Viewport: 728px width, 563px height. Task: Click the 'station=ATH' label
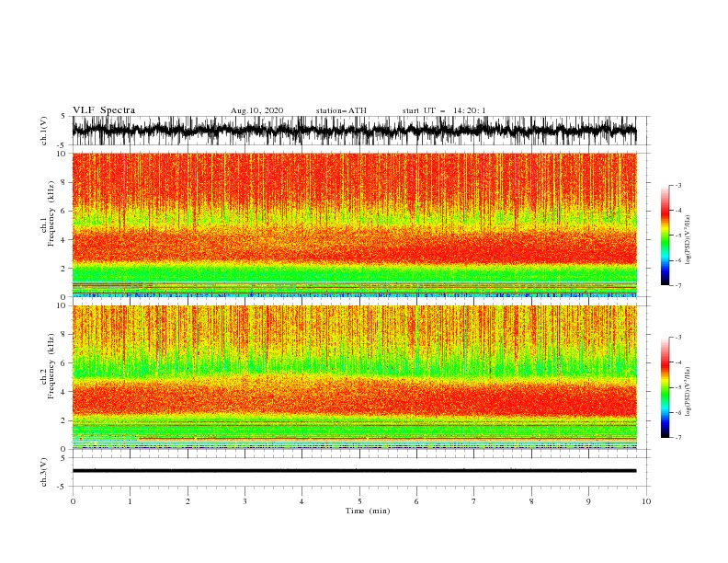coord(341,110)
